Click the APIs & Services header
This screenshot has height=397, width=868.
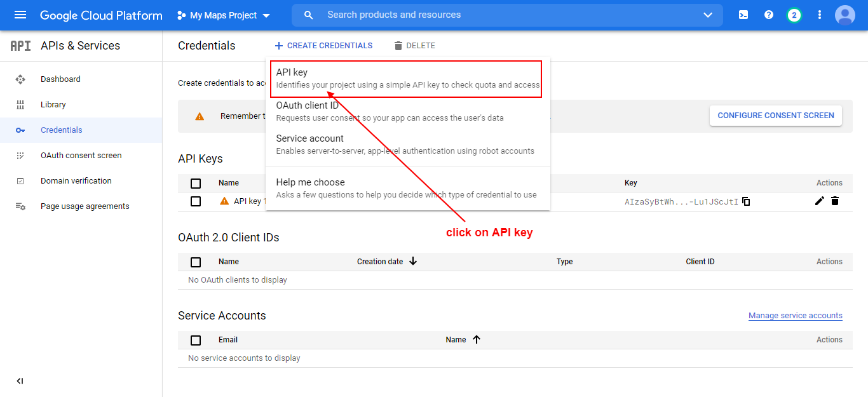click(80, 46)
